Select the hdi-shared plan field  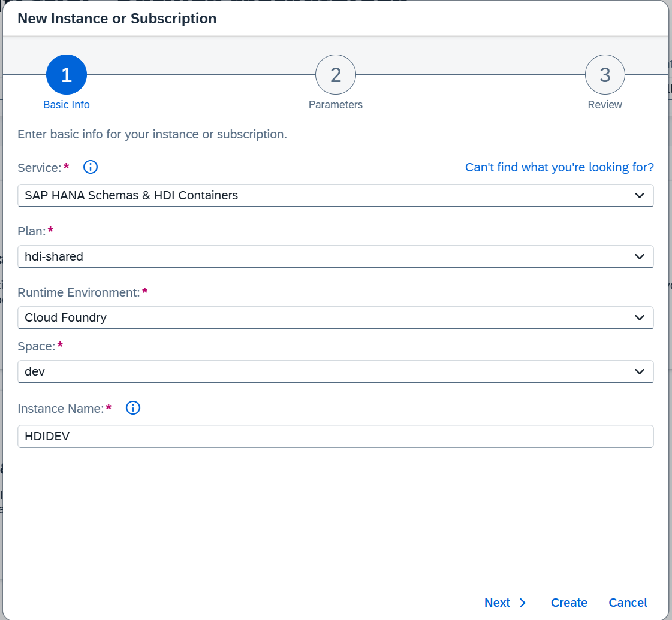pos(336,257)
